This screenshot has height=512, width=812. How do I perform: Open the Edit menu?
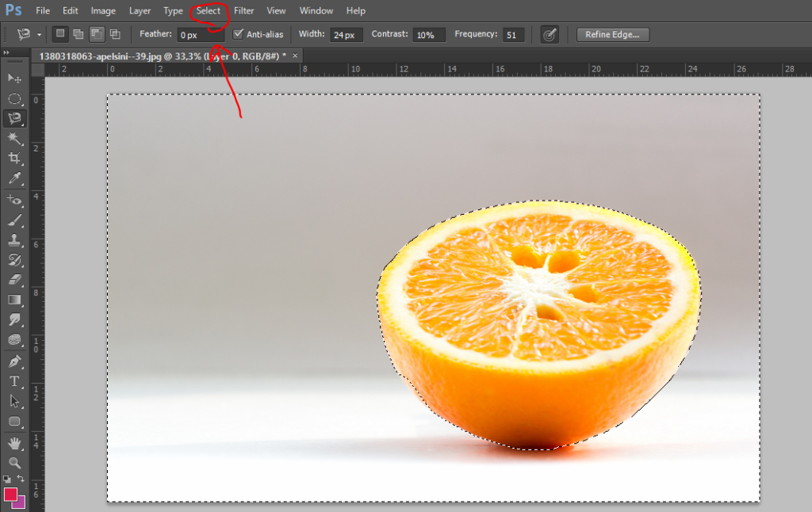point(70,10)
